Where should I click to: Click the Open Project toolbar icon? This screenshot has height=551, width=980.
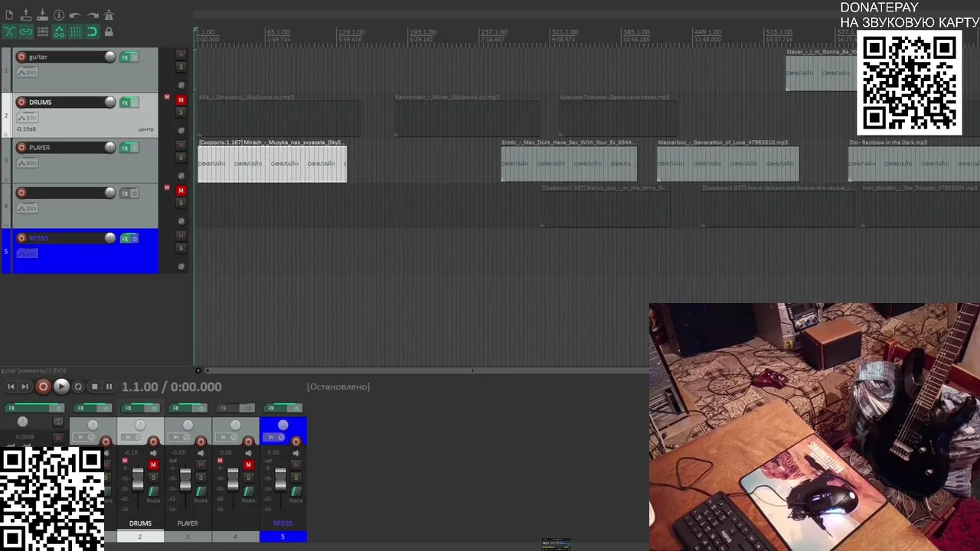coord(26,15)
